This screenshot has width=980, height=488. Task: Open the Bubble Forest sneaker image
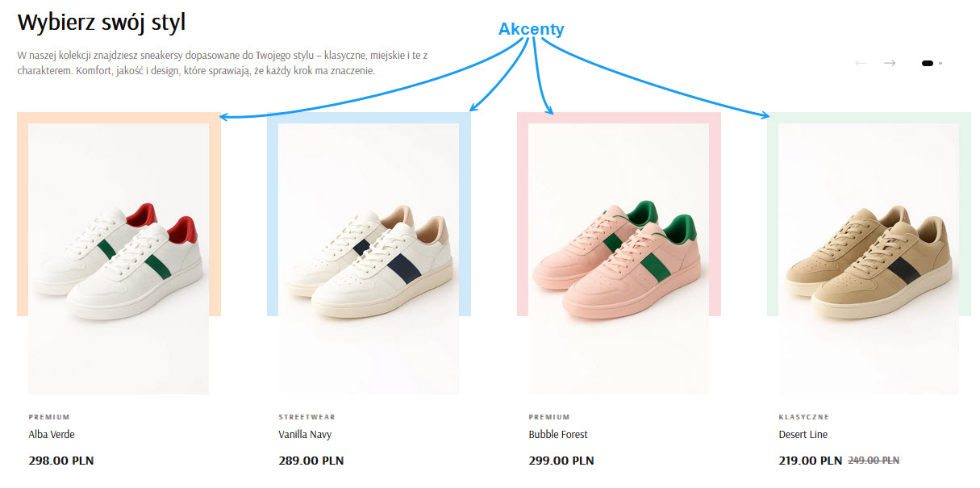tap(619, 259)
